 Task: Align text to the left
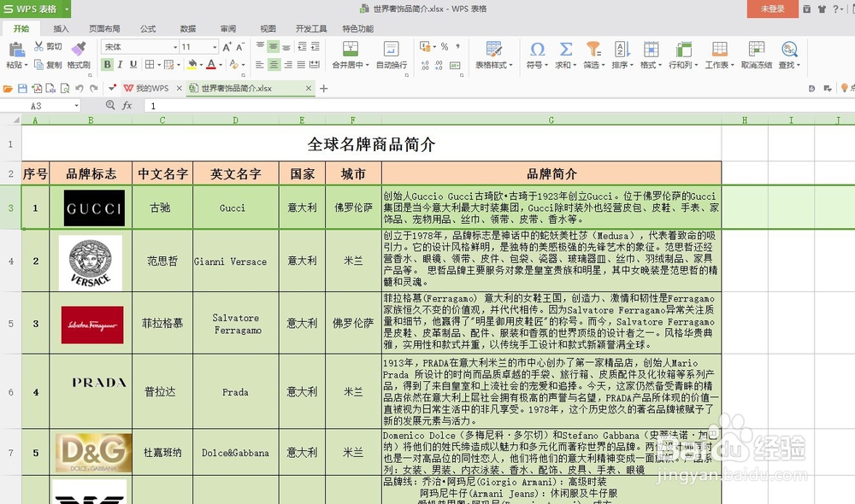coord(260,65)
